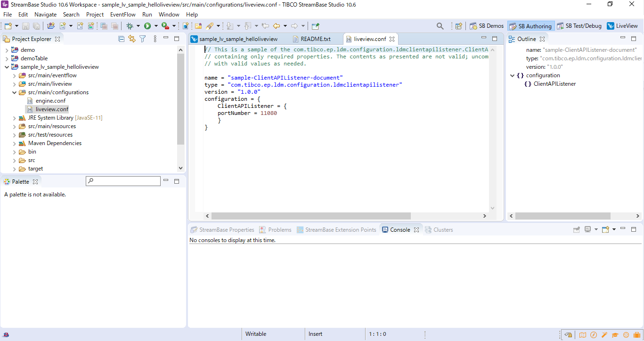Click the Palette search input field
The height and width of the screenshot is (341, 644).
pos(123,181)
